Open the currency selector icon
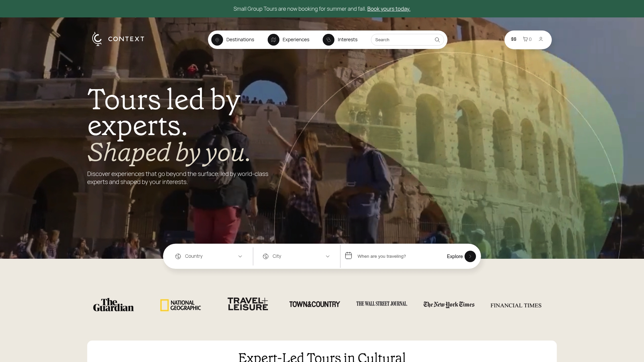The width and height of the screenshot is (644, 362). pyautogui.click(x=514, y=39)
